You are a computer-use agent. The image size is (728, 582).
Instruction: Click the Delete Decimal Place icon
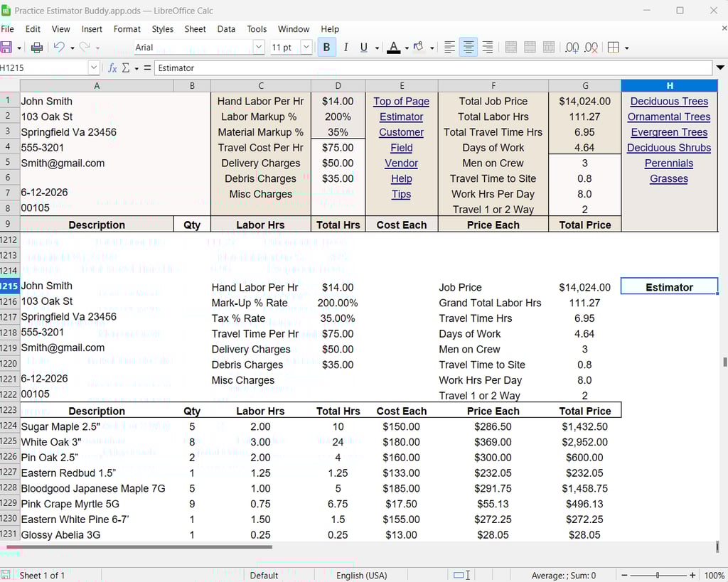point(591,47)
